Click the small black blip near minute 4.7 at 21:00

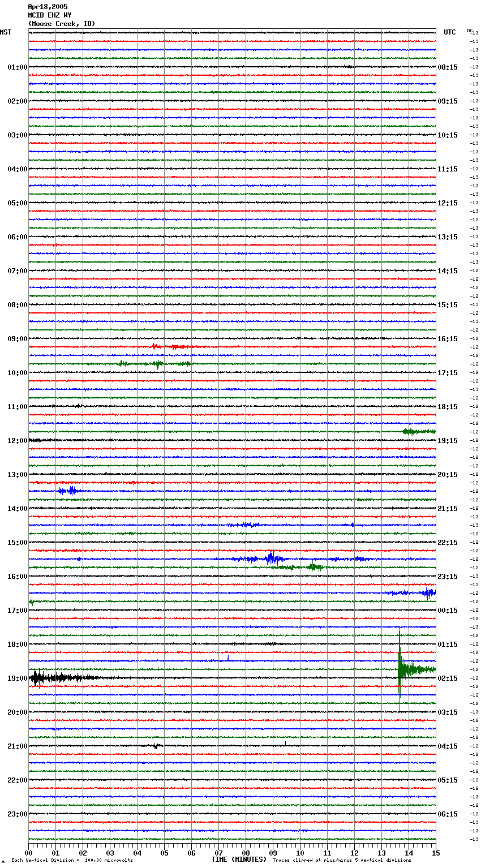156,746
